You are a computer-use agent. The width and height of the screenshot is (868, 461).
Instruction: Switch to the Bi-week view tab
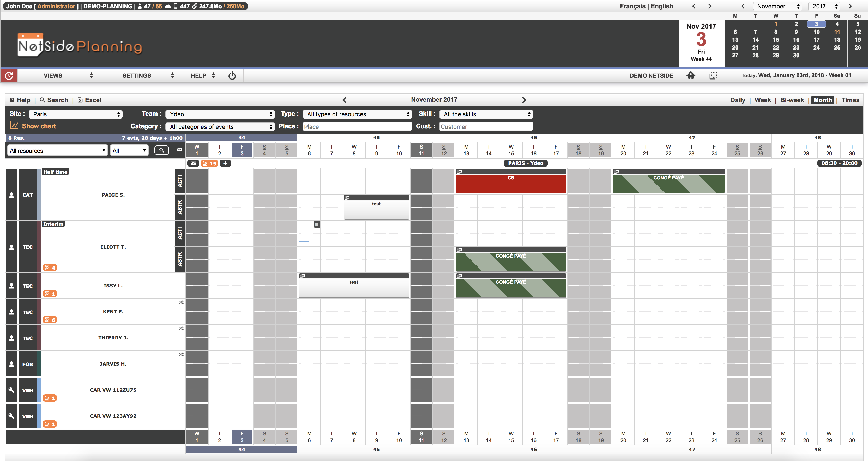(x=792, y=100)
